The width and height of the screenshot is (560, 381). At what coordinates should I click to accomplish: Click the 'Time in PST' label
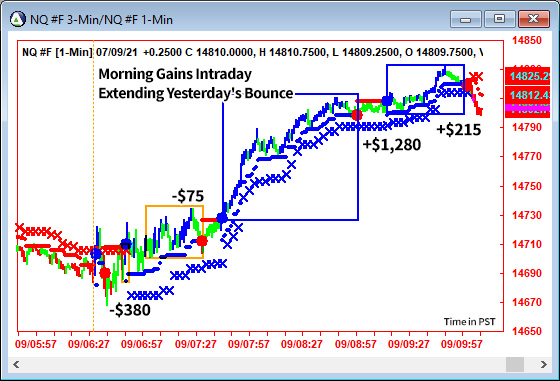tap(469, 322)
